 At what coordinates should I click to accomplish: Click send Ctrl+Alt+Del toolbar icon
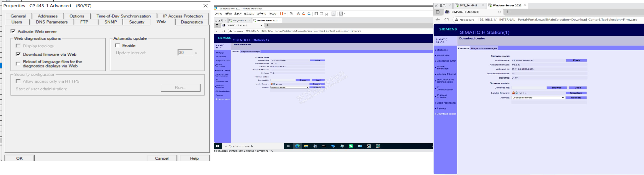[x=291, y=14]
